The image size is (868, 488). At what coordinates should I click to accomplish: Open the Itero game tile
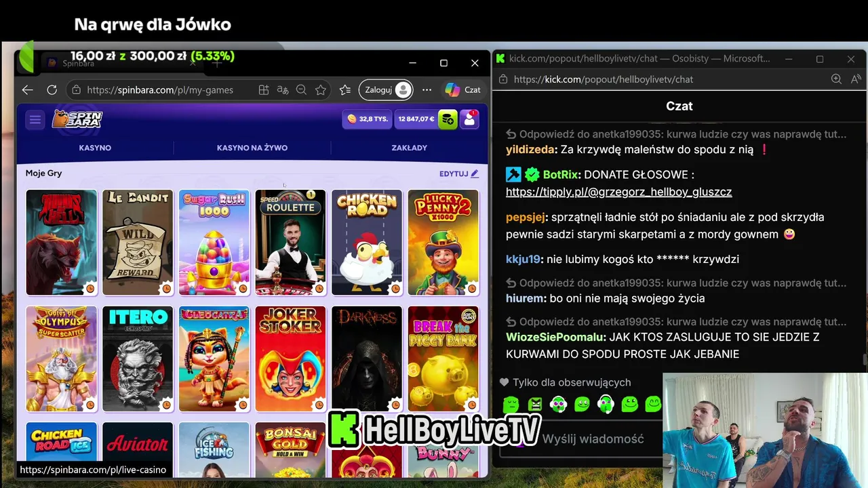138,359
